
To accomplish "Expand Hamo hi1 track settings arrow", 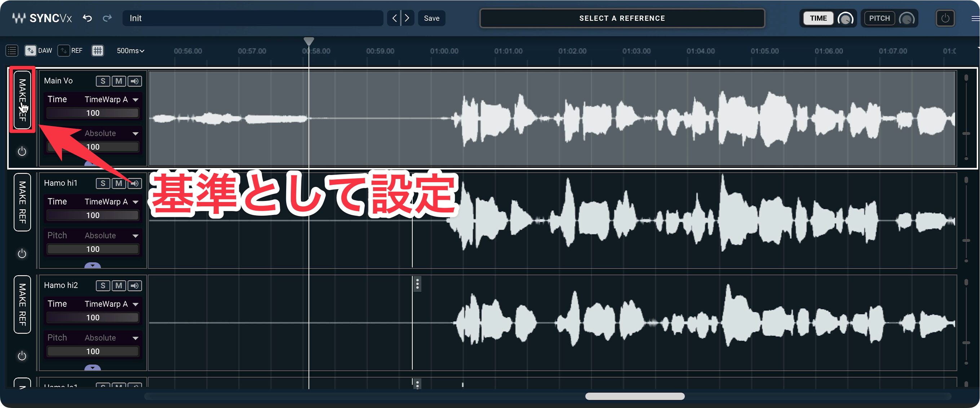I will 92,265.
